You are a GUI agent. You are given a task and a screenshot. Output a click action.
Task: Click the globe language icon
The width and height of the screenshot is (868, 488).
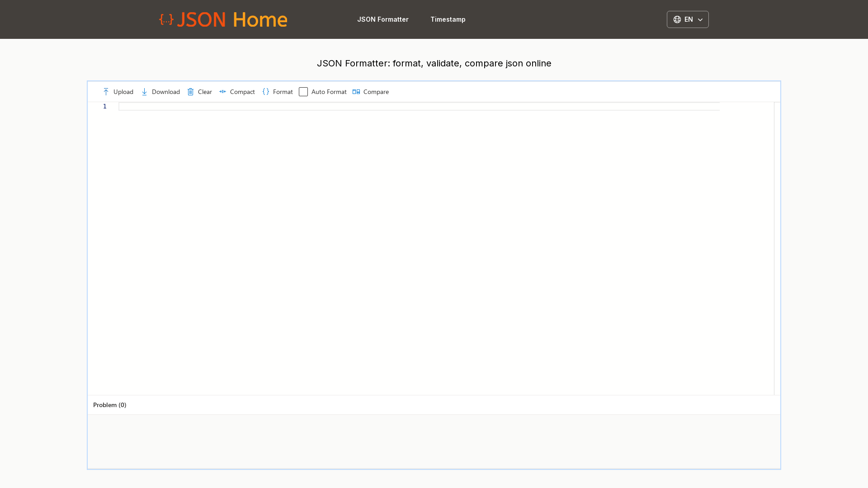tap(677, 19)
